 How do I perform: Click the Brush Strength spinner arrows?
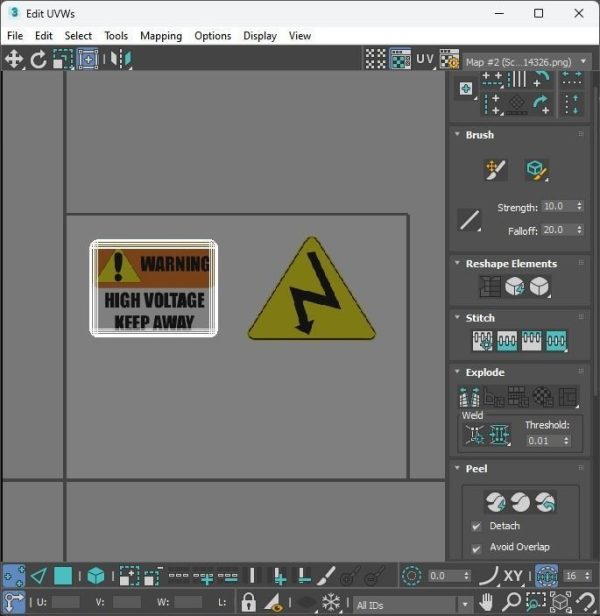(x=579, y=206)
